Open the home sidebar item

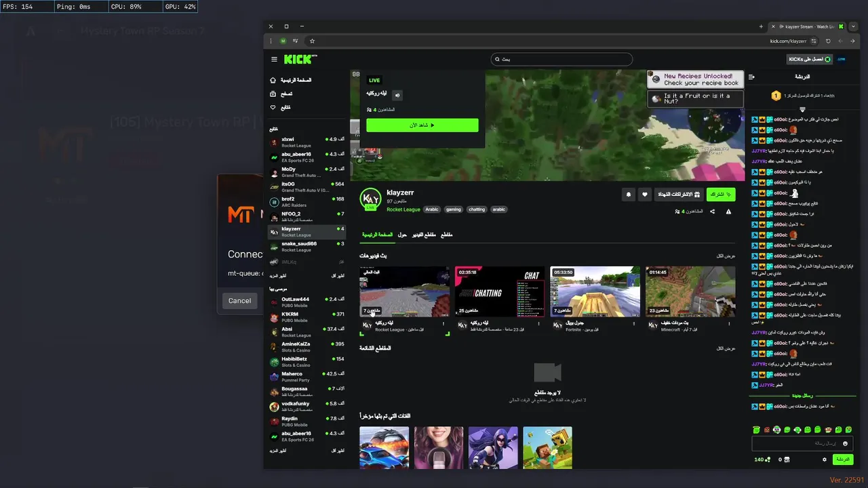[x=290, y=80]
